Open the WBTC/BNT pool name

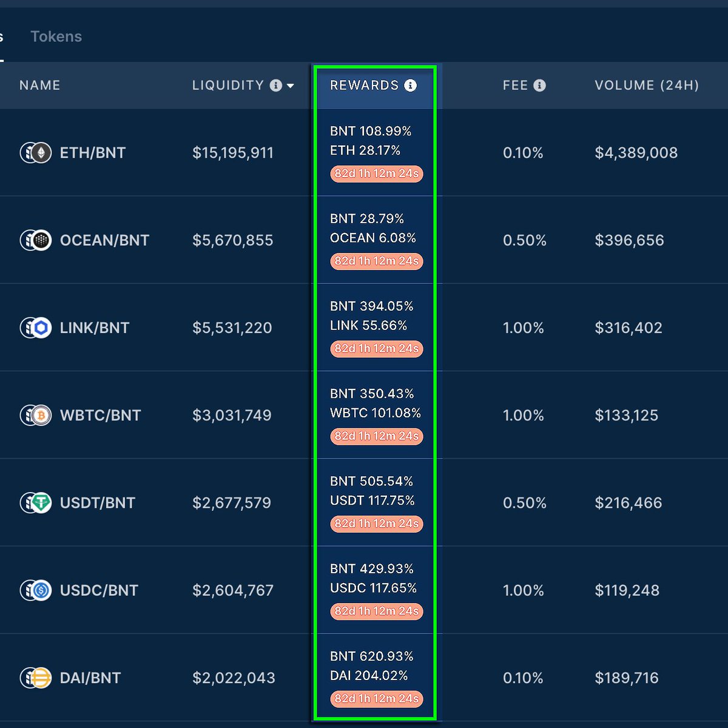pyautogui.click(x=100, y=416)
